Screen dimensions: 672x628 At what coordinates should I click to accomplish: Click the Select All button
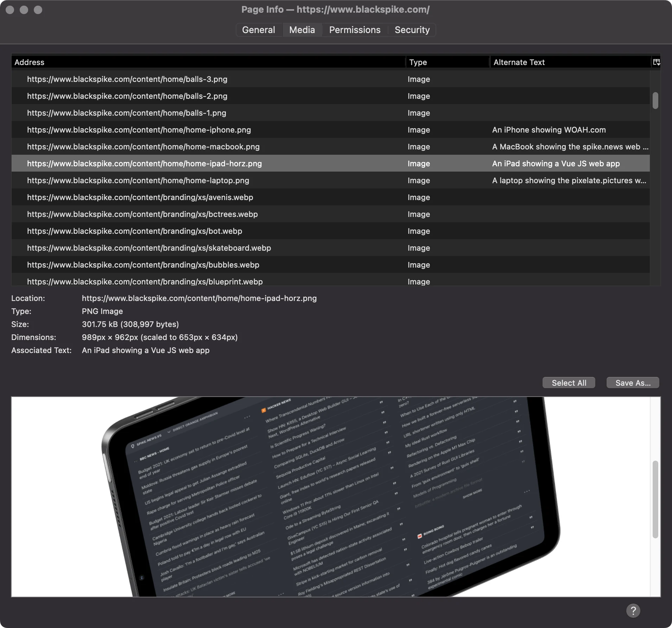click(x=569, y=383)
